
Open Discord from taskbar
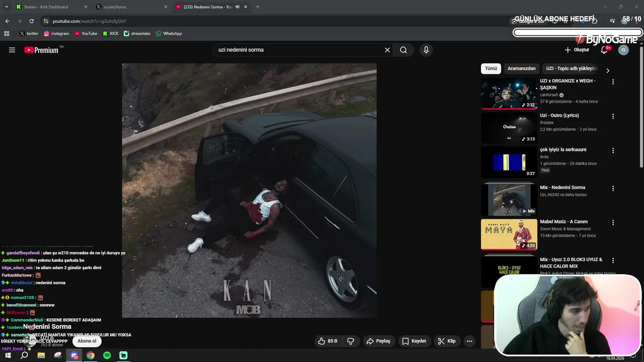[x=74, y=355]
